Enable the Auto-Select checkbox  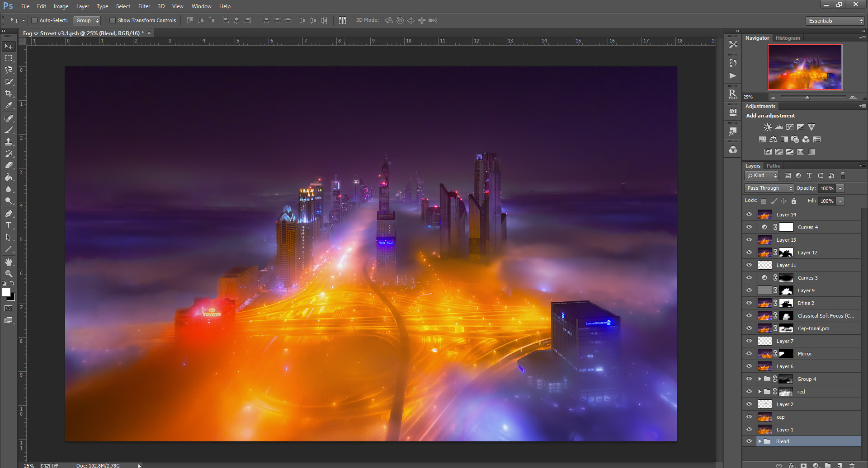(x=34, y=20)
